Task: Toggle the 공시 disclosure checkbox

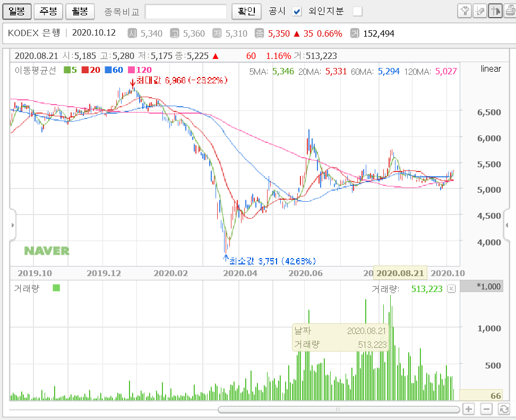Action: click(x=297, y=12)
